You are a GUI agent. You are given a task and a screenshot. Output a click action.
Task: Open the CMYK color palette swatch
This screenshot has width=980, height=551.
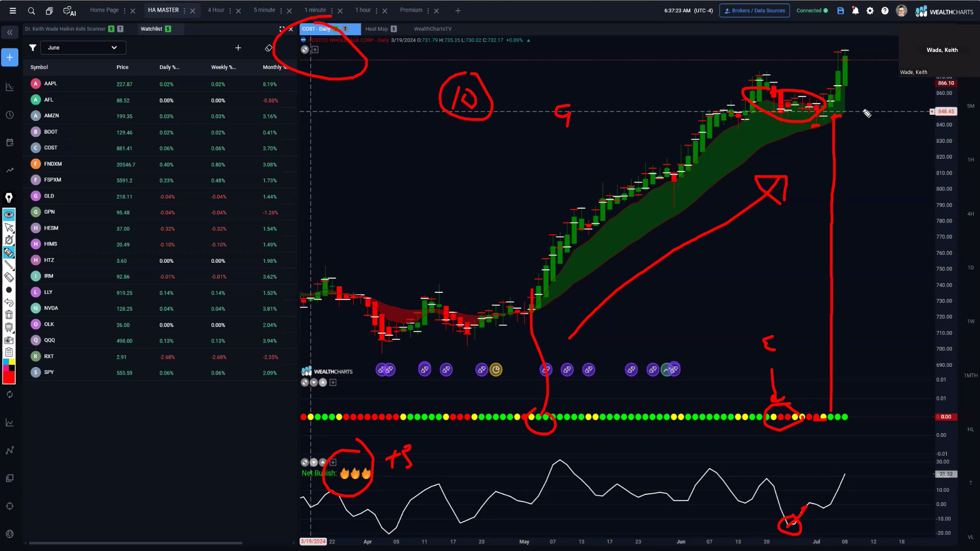tap(9, 365)
